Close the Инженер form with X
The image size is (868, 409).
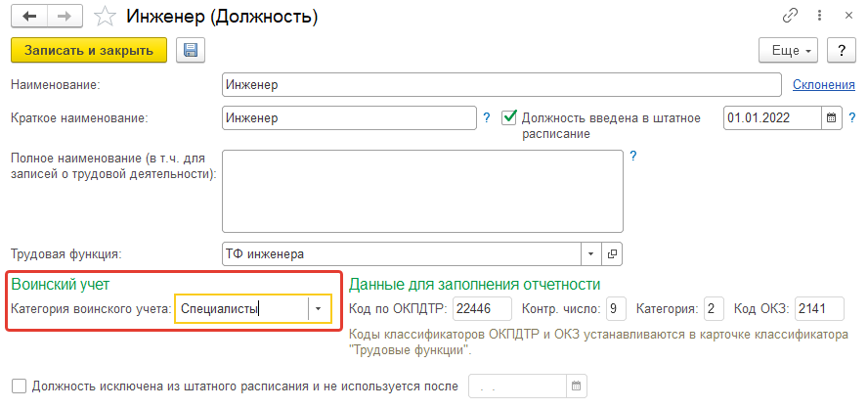pos(848,16)
